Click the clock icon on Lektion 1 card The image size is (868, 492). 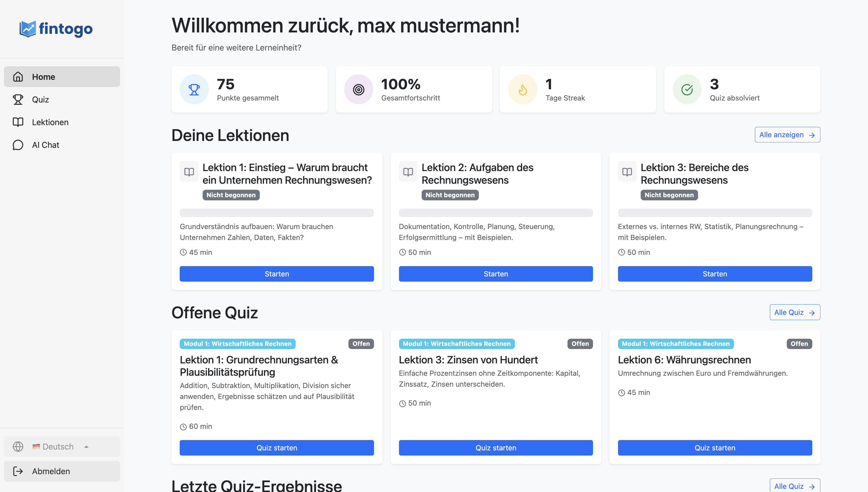[x=183, y=252]
